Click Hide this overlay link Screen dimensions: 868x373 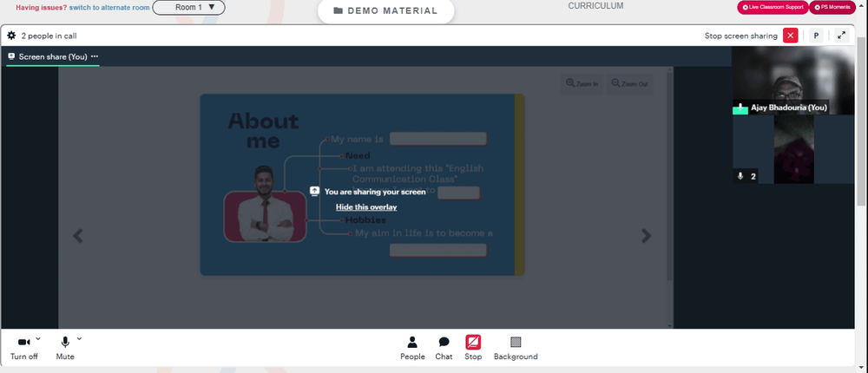point(366,207)
